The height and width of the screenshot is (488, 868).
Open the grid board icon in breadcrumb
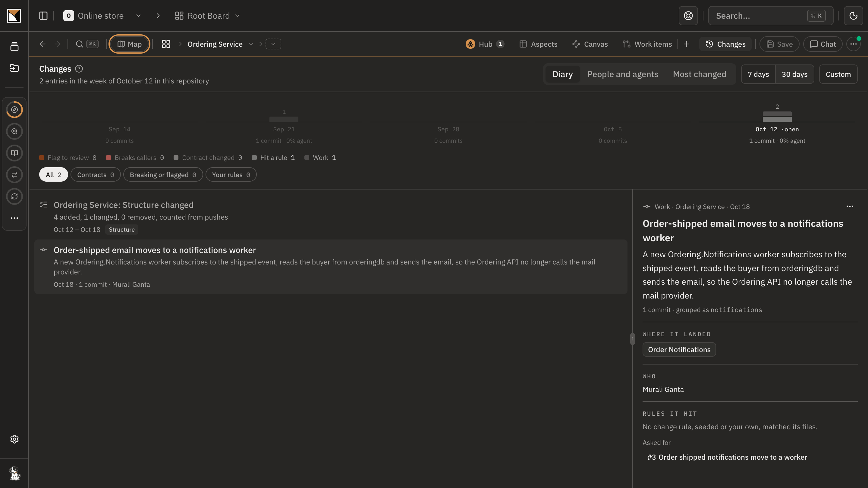(166, 44)
